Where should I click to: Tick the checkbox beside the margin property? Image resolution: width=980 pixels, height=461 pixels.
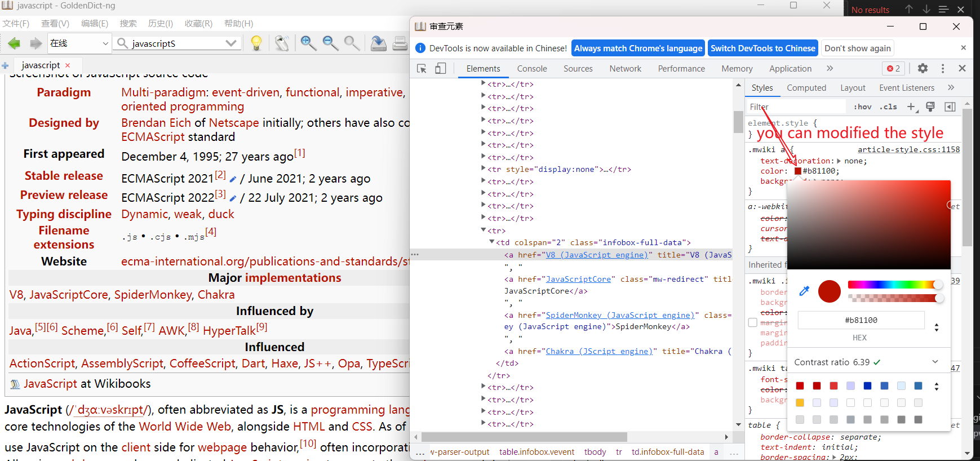(752, 322)
